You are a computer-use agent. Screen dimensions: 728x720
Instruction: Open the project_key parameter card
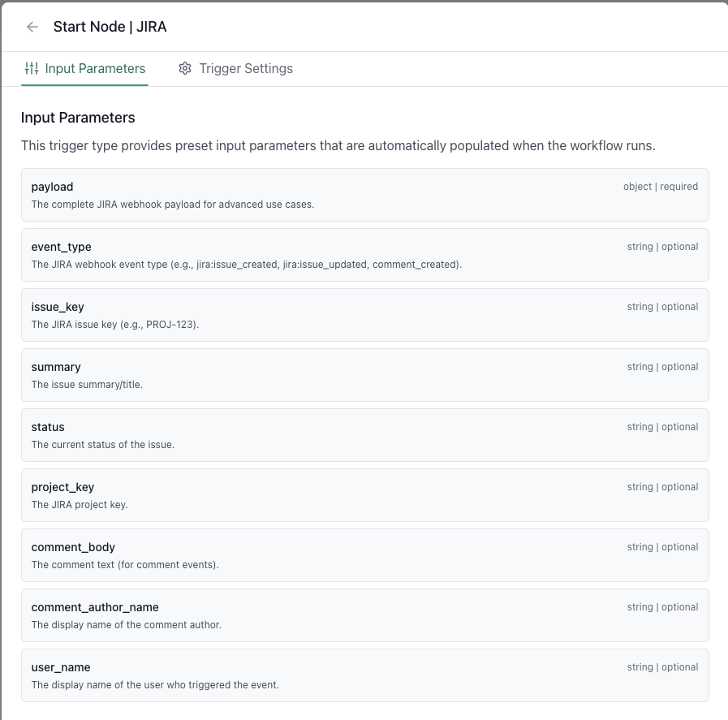tap(364, 495)
